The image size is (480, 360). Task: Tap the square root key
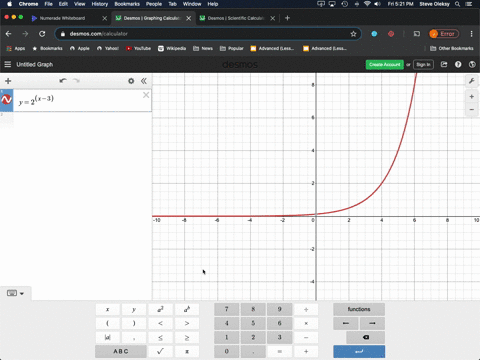point(160,351)
